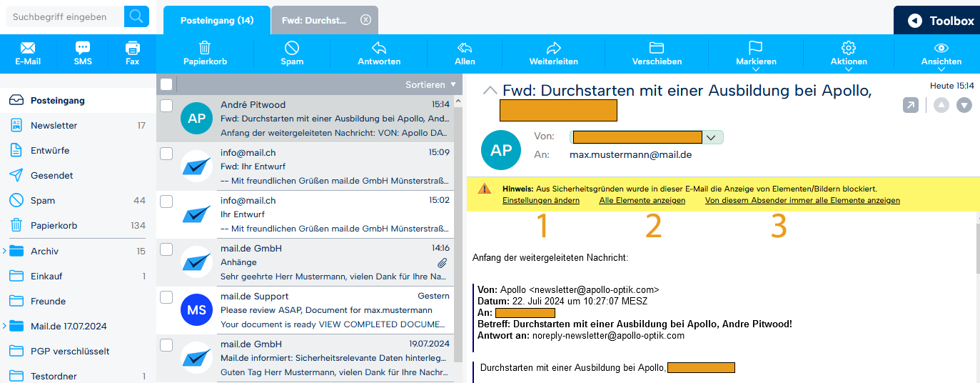This screenshot has width=980, height=383.
Task: Close the Fwd: Durchst... tab
Action: [366, 20]
